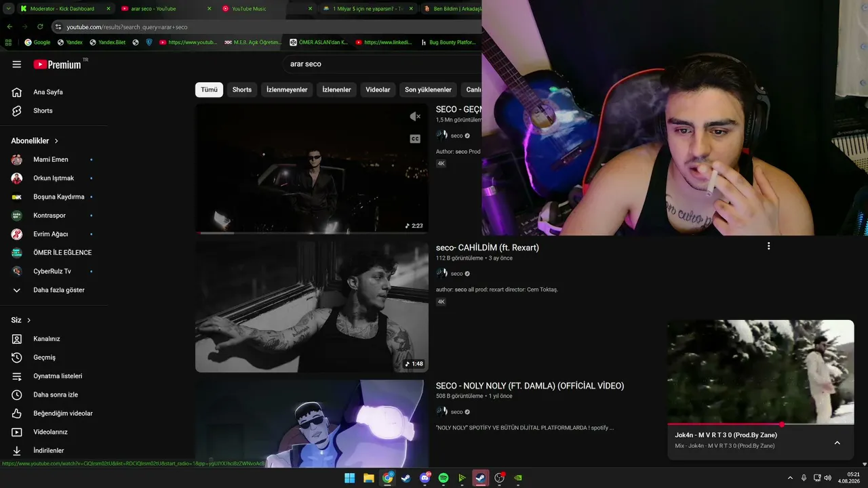The image size is (868, 488).
Task: Reload the page in the browser toolbar
Action: [40, 26]
